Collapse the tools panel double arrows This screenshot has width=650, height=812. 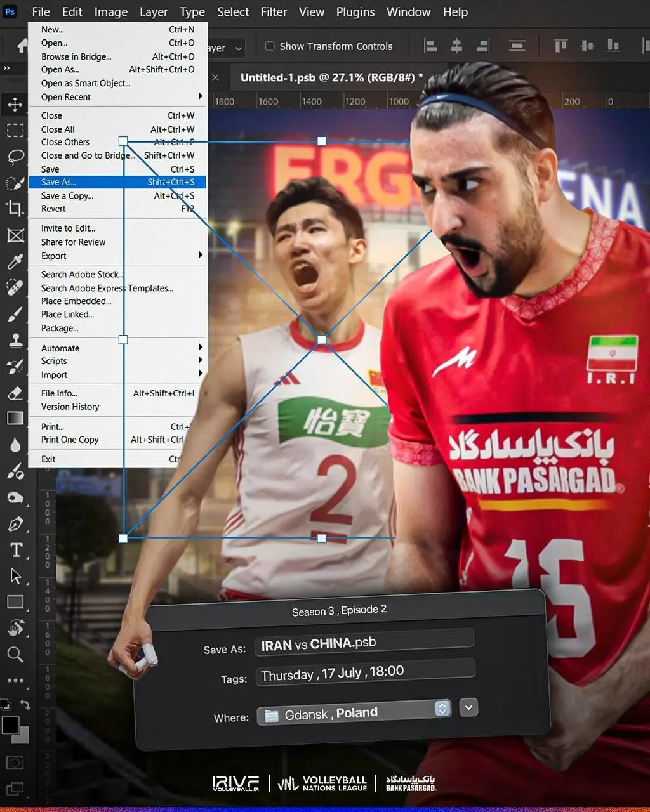(7, 68)
